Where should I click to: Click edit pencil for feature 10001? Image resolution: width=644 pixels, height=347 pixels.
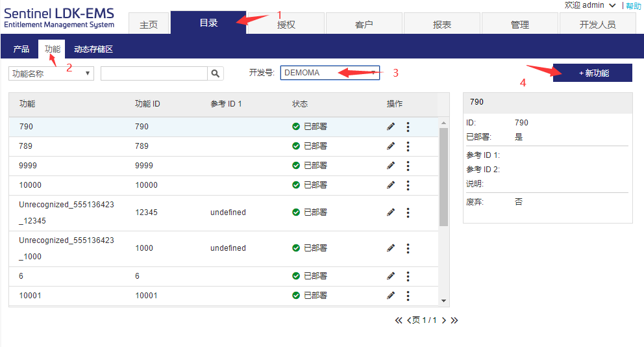pos(391,296)
